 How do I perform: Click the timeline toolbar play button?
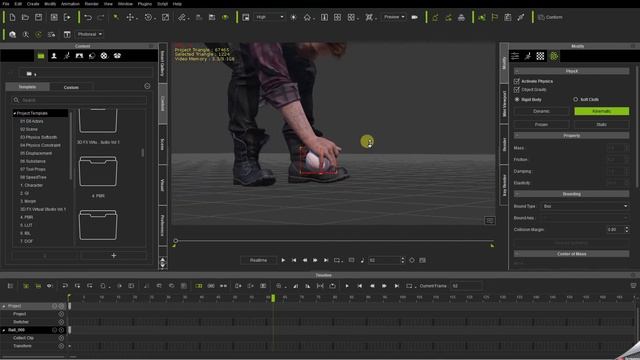[x=347, y=286]
